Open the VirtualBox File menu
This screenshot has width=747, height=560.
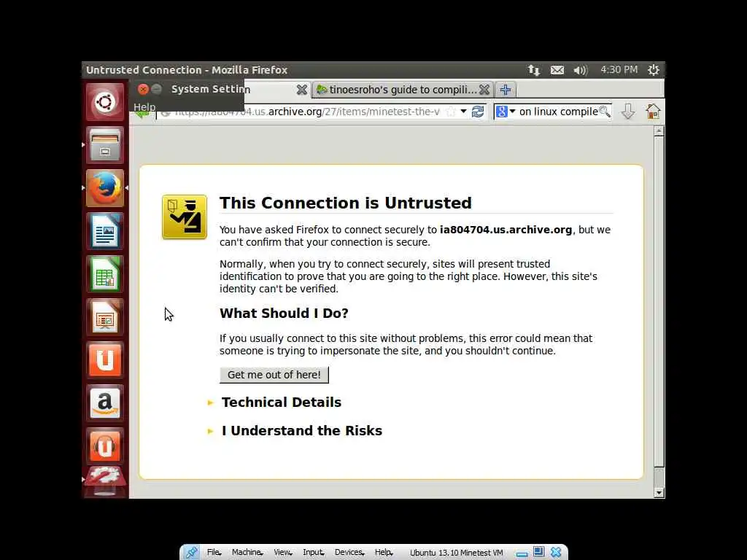tap(214, 553)
